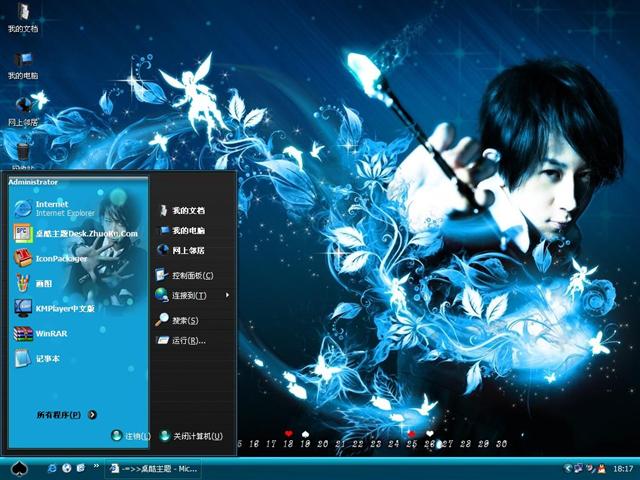Open the 运行(R)... run dialog

pyautogui.click(x=180, y=340)
